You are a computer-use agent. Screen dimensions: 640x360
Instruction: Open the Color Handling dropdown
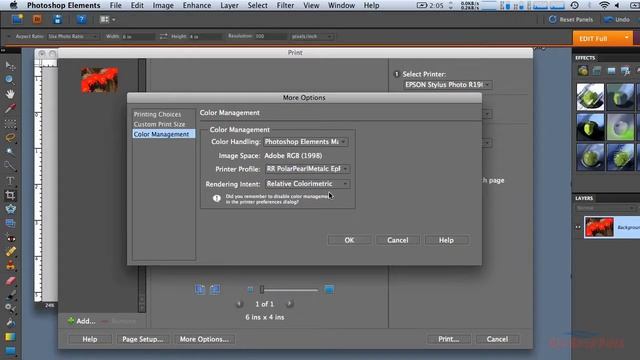coord(306,142)
